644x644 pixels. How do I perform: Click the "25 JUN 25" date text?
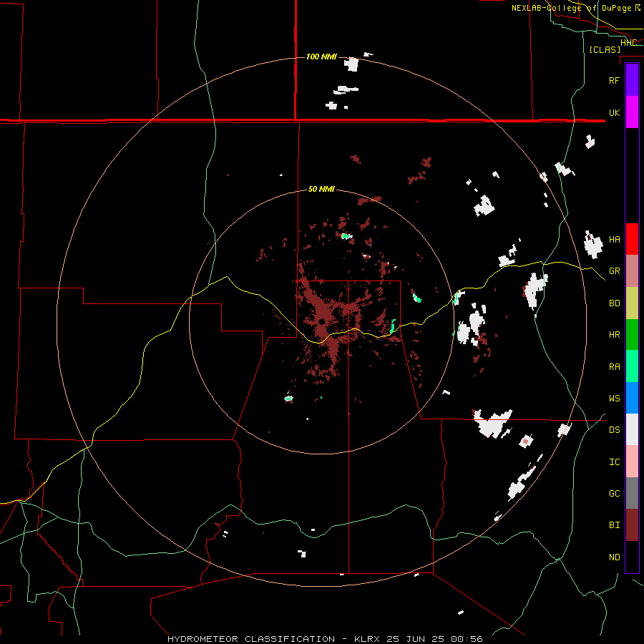[416, 639]
